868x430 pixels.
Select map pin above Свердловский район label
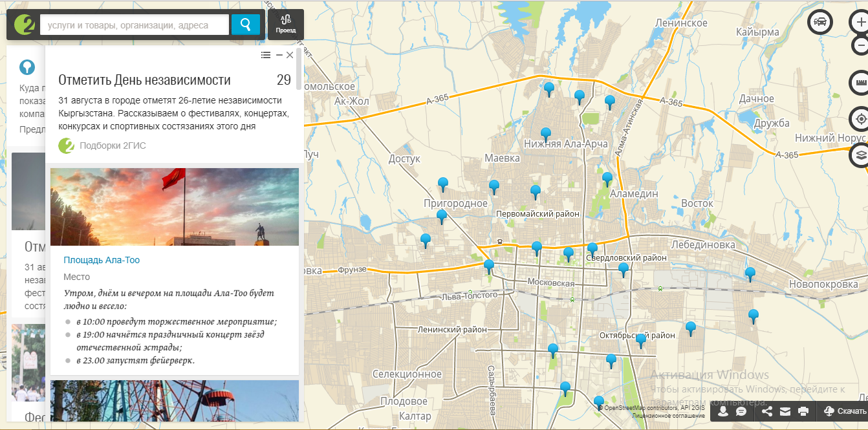point(592,250)
